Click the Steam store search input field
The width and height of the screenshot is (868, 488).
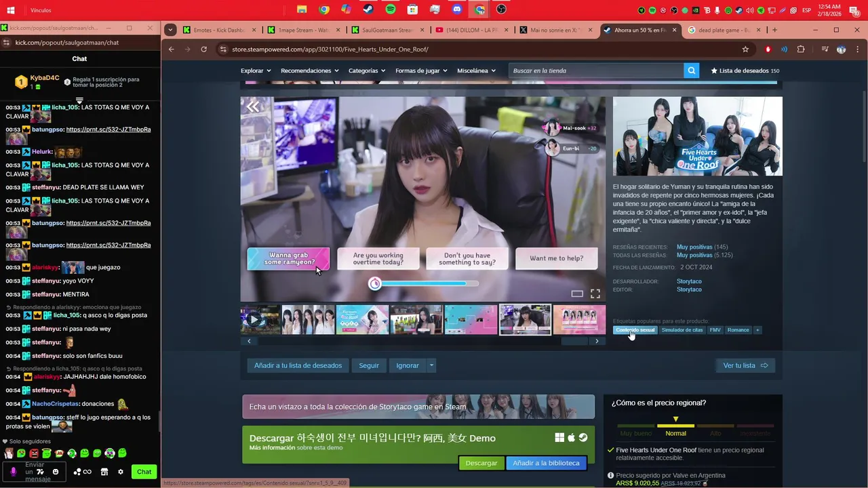[596, 70]
